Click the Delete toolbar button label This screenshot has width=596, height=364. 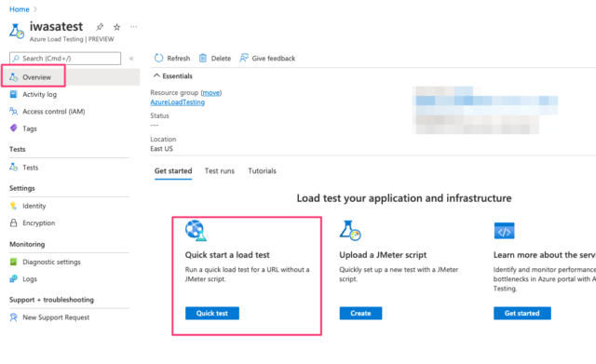221,58
